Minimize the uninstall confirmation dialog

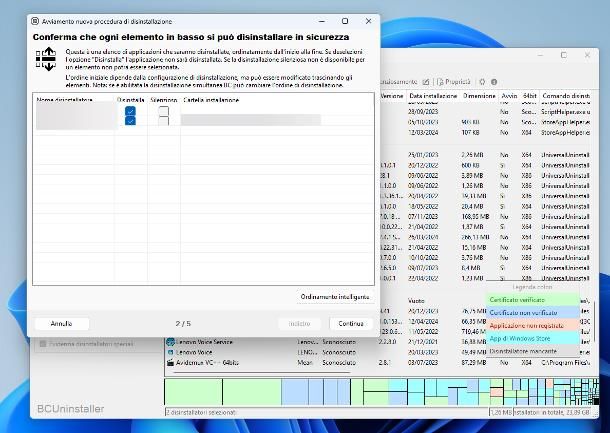coord(322,21)
